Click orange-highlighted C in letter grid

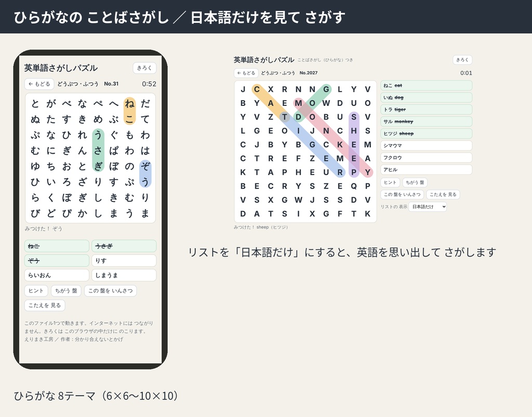[257, 89]
